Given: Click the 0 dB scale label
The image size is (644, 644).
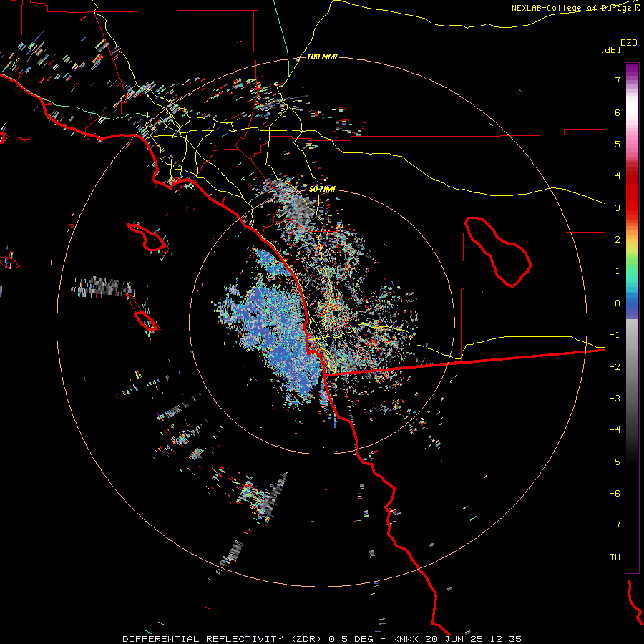Looking at the screenshot, I should 618,303.
